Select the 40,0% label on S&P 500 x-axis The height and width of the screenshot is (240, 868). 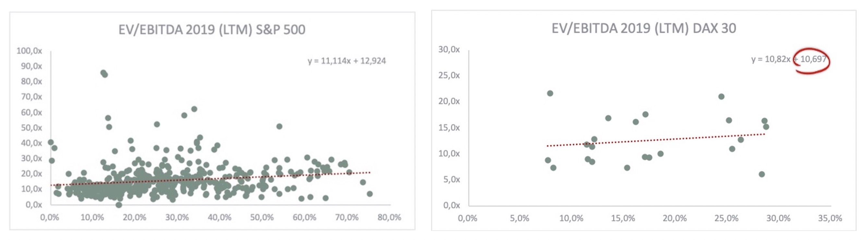pos(219,217)
